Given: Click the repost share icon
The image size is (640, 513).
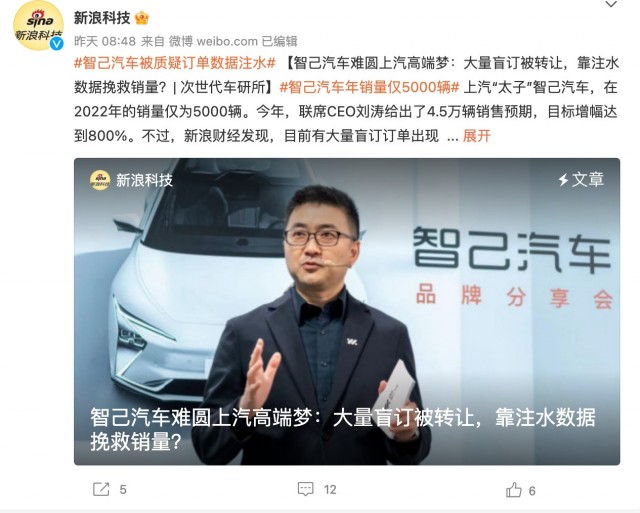Looking at the screenshot, I should [x=101, y=489].
